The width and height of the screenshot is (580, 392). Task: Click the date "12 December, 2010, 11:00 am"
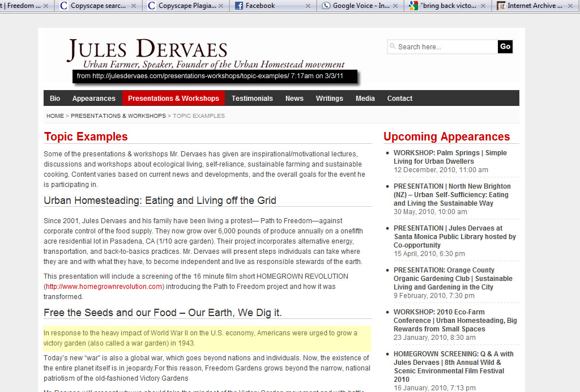click(x=441, y=170)
